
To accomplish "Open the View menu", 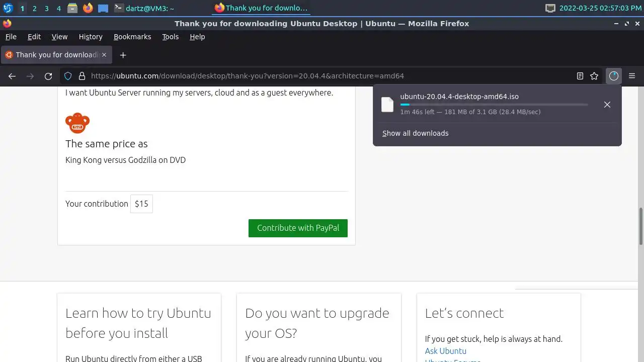I will point(59,37).
